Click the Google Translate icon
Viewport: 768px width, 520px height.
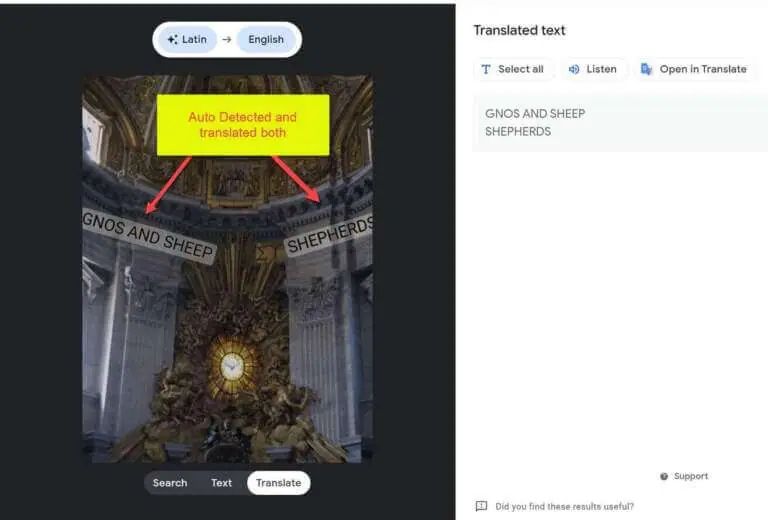coord(647,70)
